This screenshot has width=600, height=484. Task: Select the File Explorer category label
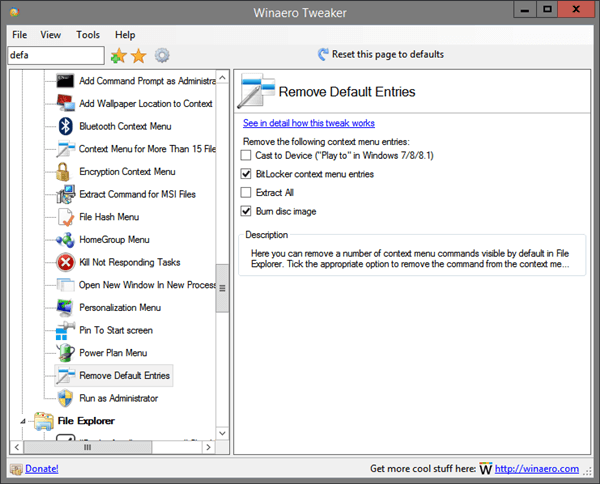click(x=86, y=421)
